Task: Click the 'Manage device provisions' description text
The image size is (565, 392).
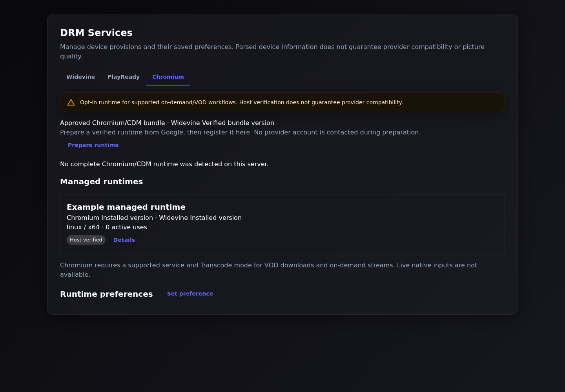Action: (x=272, y=51)
